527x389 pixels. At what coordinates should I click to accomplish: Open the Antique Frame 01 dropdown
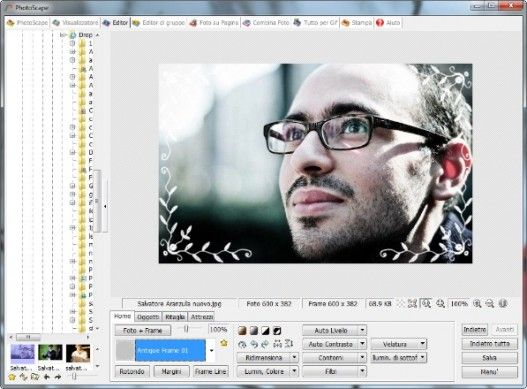pos(211,351)
